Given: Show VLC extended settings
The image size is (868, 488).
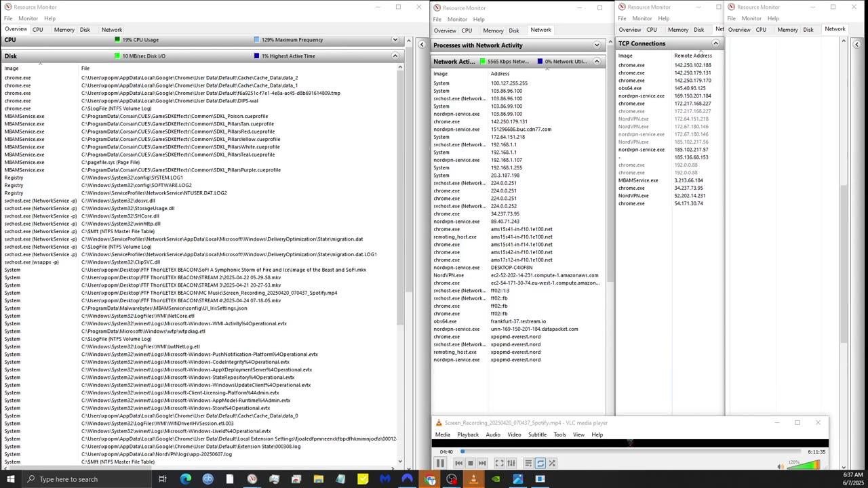Looking at the screenshot, I should 511,463.
